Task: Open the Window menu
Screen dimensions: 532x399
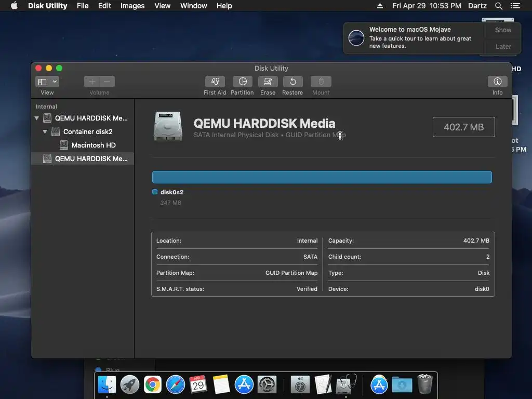Action: click(x=193, y=6)
